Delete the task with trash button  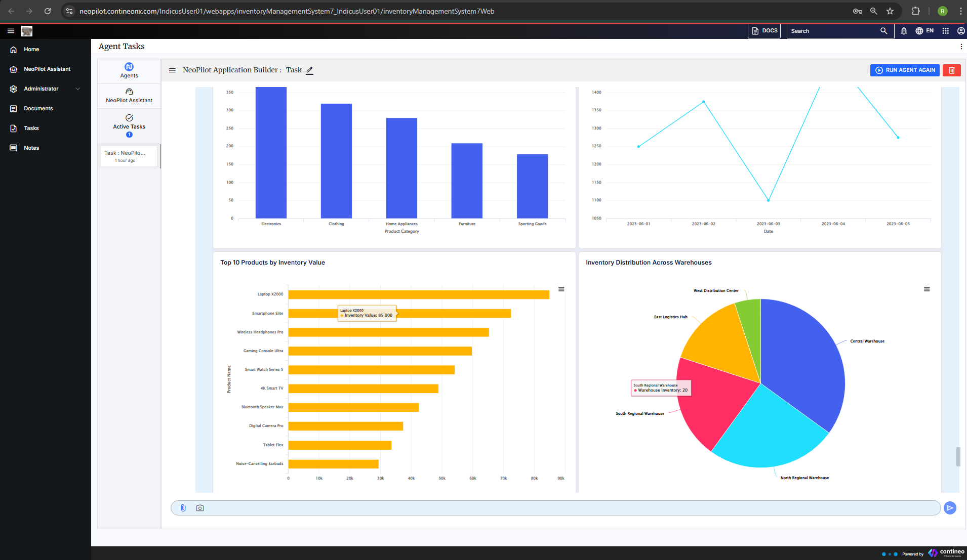(x=952, y=70)
